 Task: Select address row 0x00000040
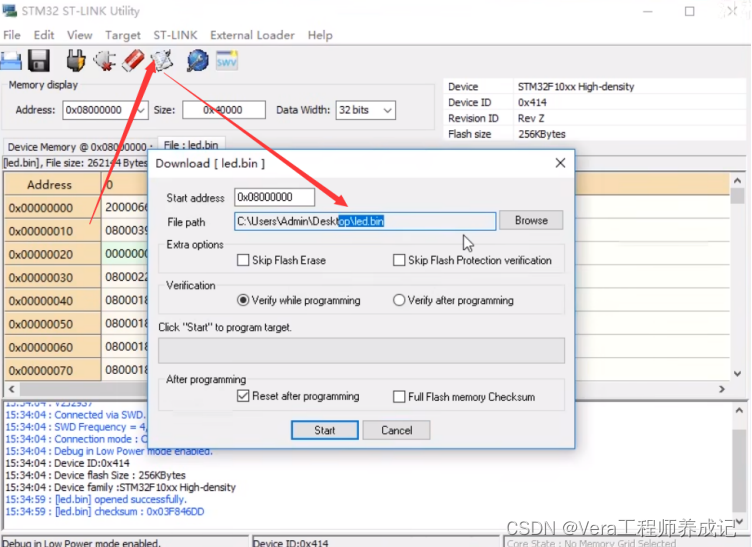click(x=52, y=301)
